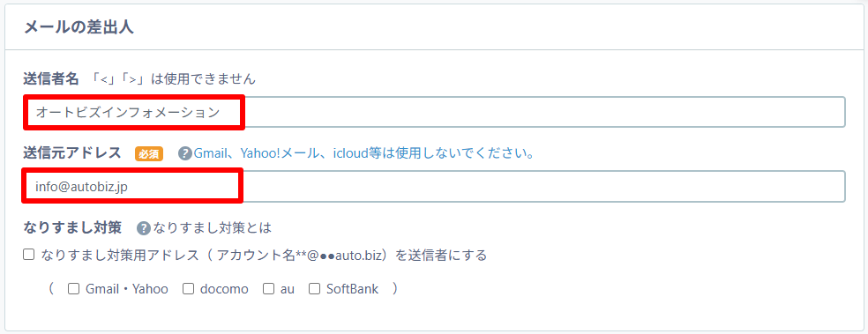
Task: Select the SoftBank checkbox
Action: pyautogui.click(x=314, y=289)
